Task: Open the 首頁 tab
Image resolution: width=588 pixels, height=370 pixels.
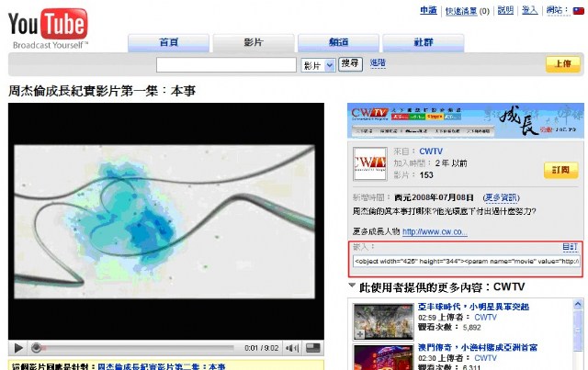Action: click(x=168, y=42)
